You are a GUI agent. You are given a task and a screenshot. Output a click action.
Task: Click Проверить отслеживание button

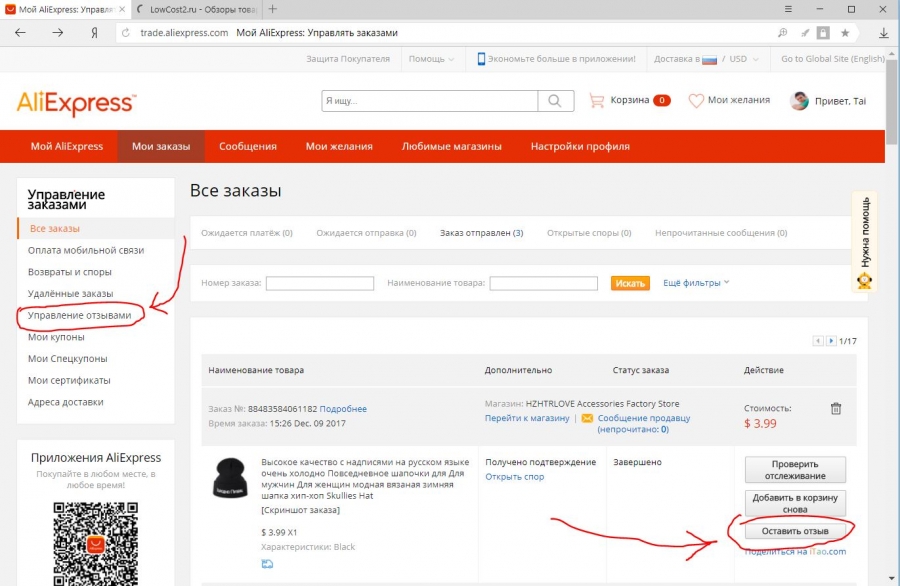(795, 469)
